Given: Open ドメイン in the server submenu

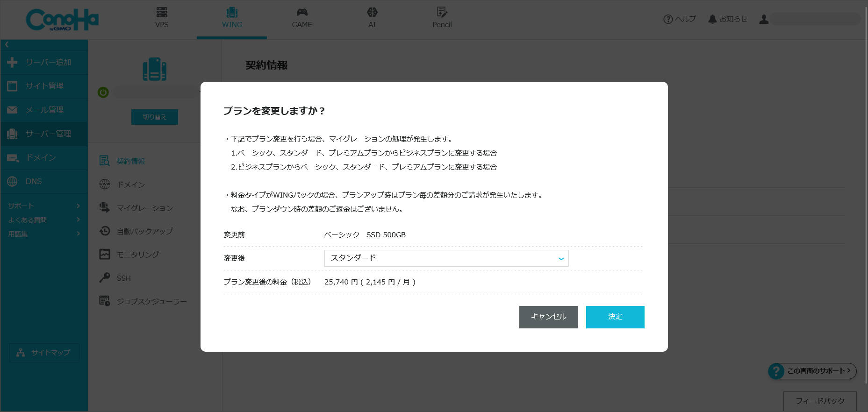Looking at the screenshot, I should (x=122, y=185).
